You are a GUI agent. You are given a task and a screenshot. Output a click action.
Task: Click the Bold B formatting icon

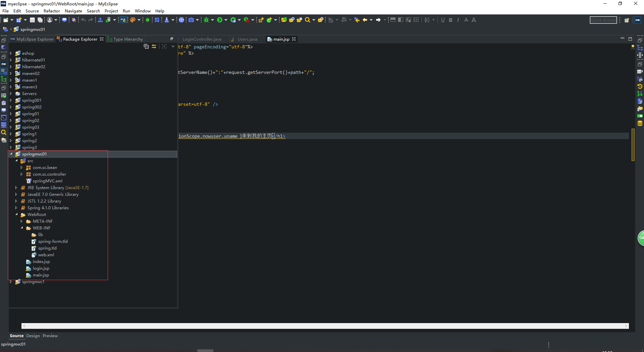[x=450, y=20]
